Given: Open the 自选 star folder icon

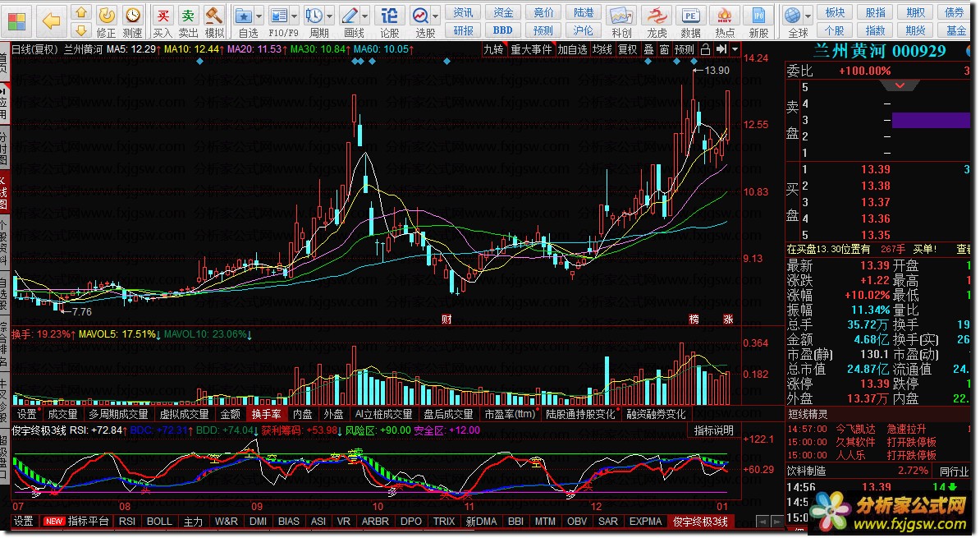Looking at the screenshot, I should coord(244,16).
